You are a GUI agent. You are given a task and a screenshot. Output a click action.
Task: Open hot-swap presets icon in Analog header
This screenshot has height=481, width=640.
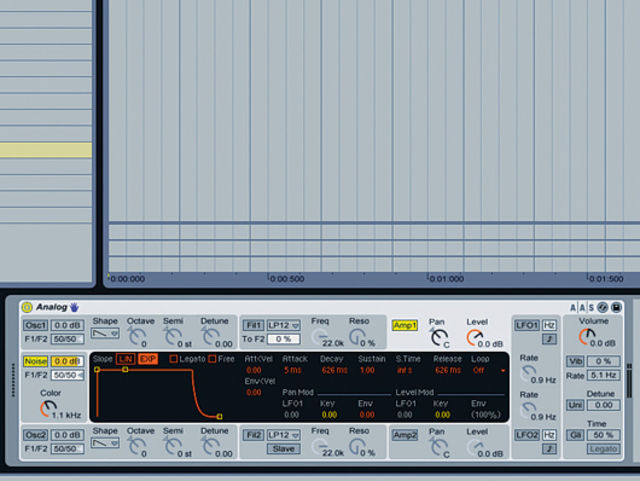[602, 307]
